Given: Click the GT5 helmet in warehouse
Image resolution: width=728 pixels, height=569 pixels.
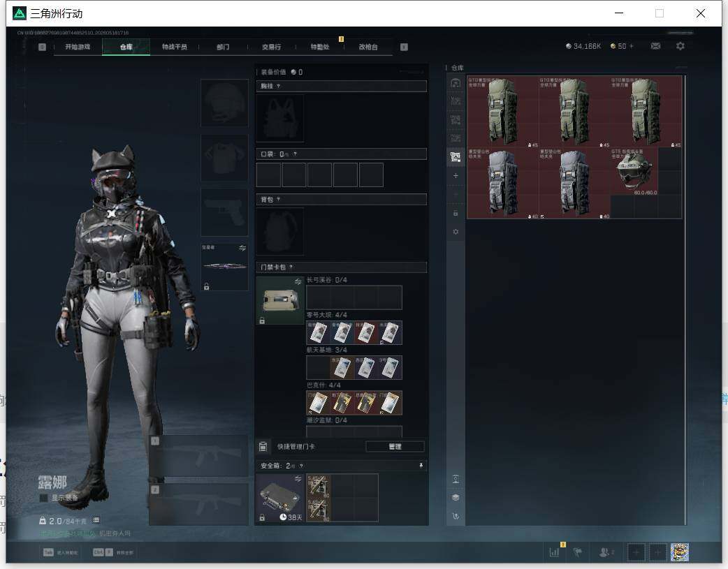Looking at the screenshot, I should pos(634,172).
